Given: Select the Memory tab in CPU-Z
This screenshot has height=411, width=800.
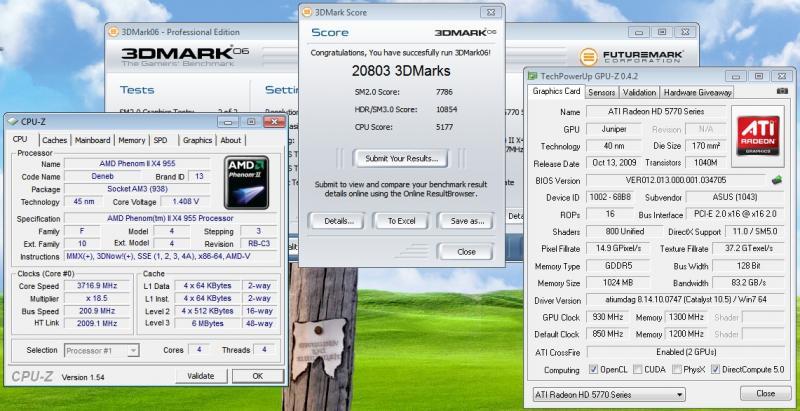Looking at the screenshot, I should coord(132,140).
